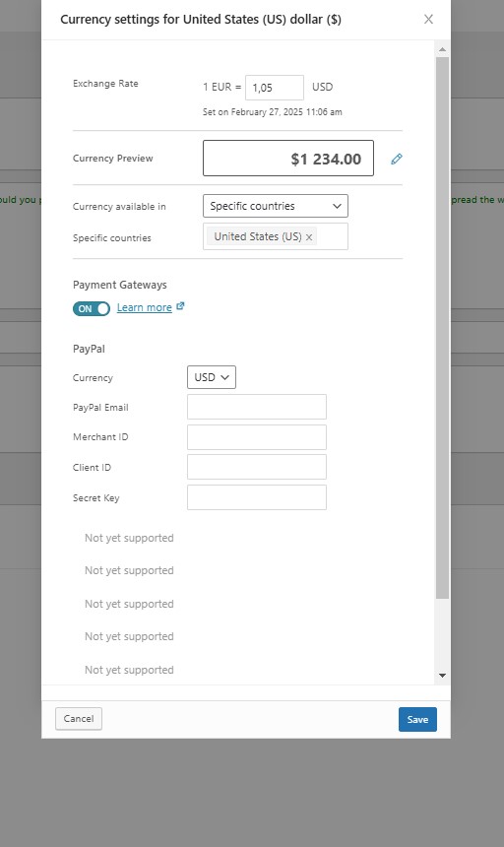Focus the Exchange Rate input field
Viewport: 504px width, 847px height.
(274, 88)
